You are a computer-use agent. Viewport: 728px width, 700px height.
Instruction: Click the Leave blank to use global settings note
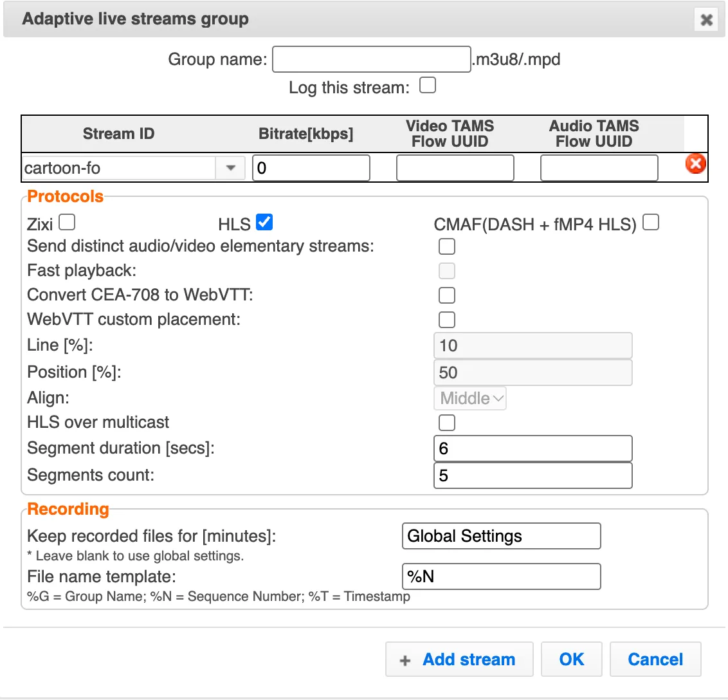click(136, 556)
